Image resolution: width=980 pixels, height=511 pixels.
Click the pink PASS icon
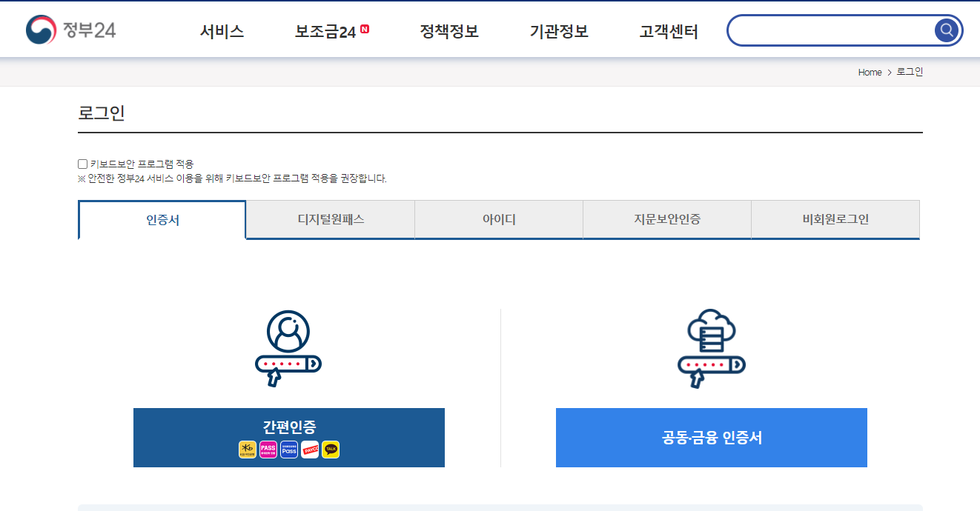268,450
